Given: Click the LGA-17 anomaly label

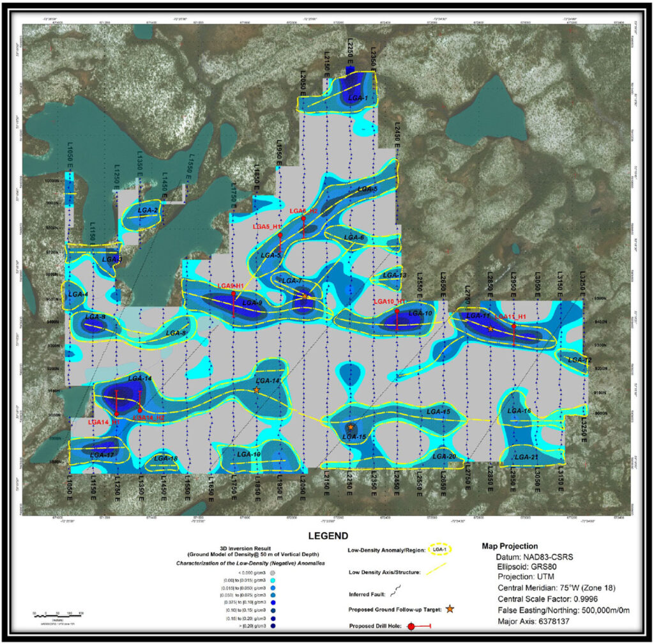Looking at the screenshot, I should pyautogui.click(x=102, y=455).
